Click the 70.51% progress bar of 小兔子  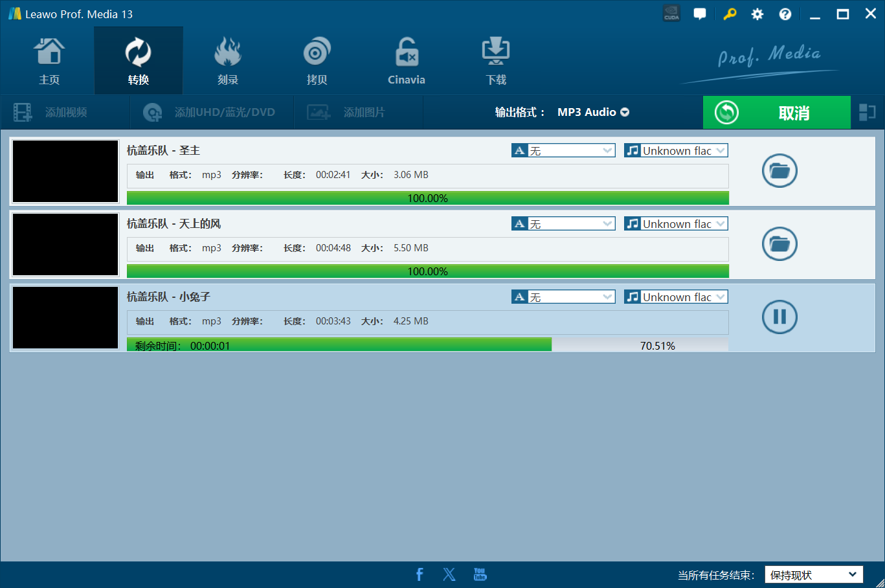[428, 345]
